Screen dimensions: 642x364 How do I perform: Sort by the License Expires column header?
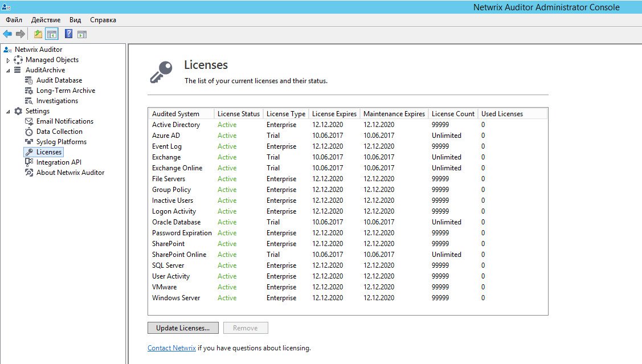tap(334, 114)
